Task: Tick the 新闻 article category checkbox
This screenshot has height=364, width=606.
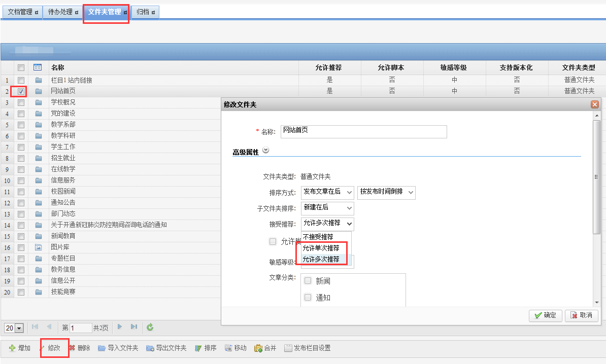Action: (308, 281)
